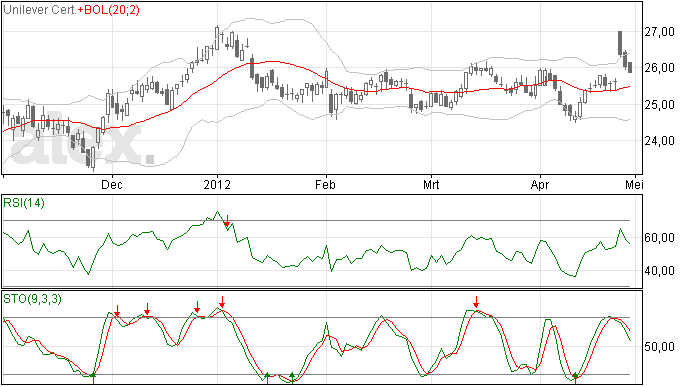Select the 'RSI(14)' panel label

pyautogui.click(x=24, y=203)
